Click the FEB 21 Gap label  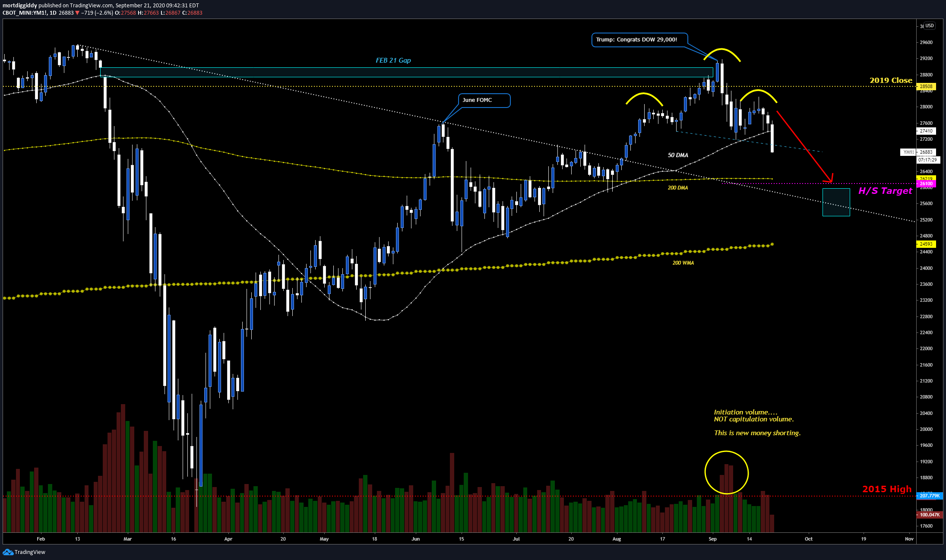[393, 60]
